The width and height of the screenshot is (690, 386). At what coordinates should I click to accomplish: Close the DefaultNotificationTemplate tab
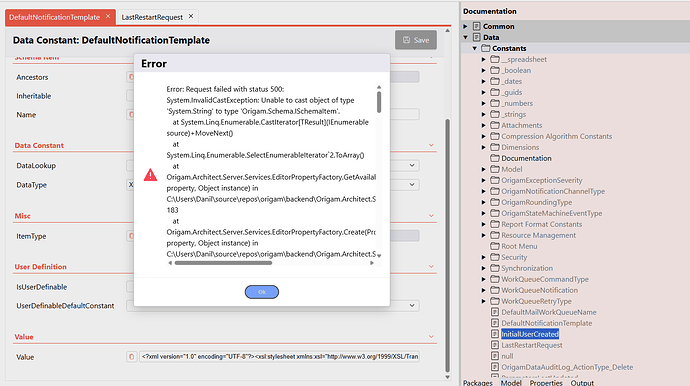point(108,16)
